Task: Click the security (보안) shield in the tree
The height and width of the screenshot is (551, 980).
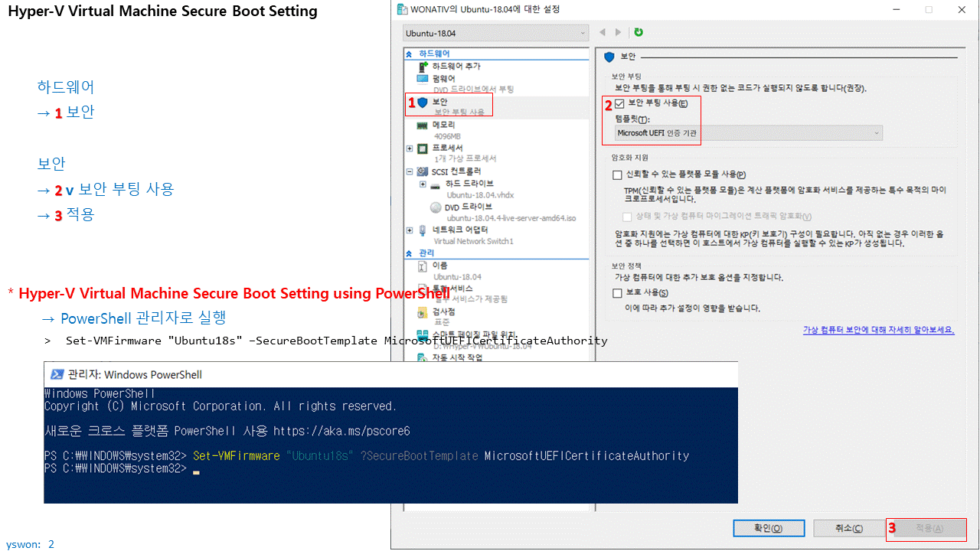Action: point(423,102)
